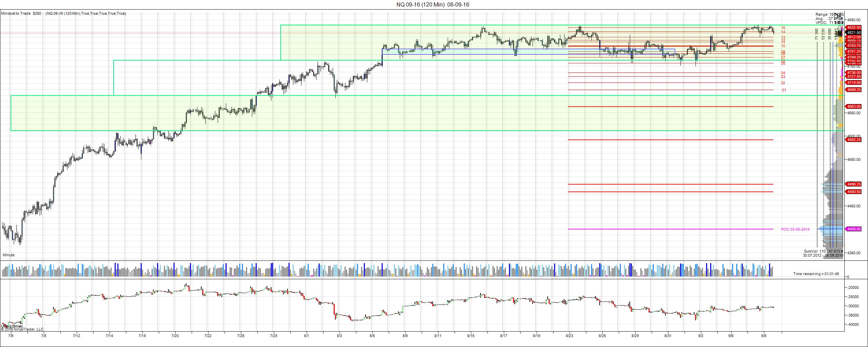Select the 4736.00 price marker
868x347 pixels.
click(853, 73)
